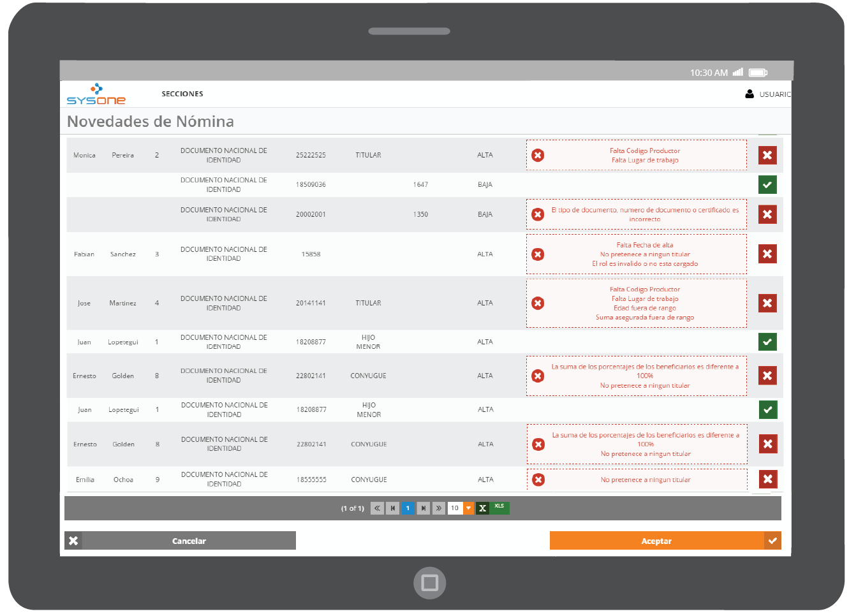Toggle red X status for document 20002001
This screenshot has height=616, width=849.
(x=767, y=215)
